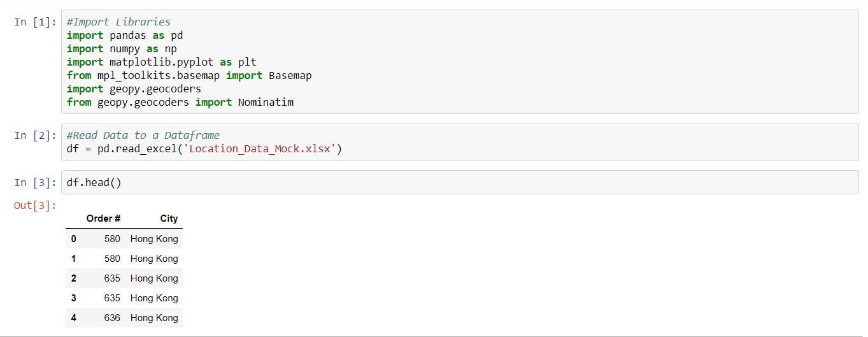Focus the df.head() code cell
868x337 pixels.
pyautogui.click(x=94, y=183)
